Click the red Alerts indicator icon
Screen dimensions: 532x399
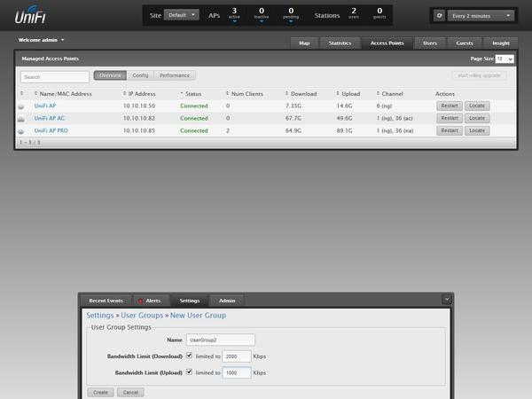[x=140, y=301]
